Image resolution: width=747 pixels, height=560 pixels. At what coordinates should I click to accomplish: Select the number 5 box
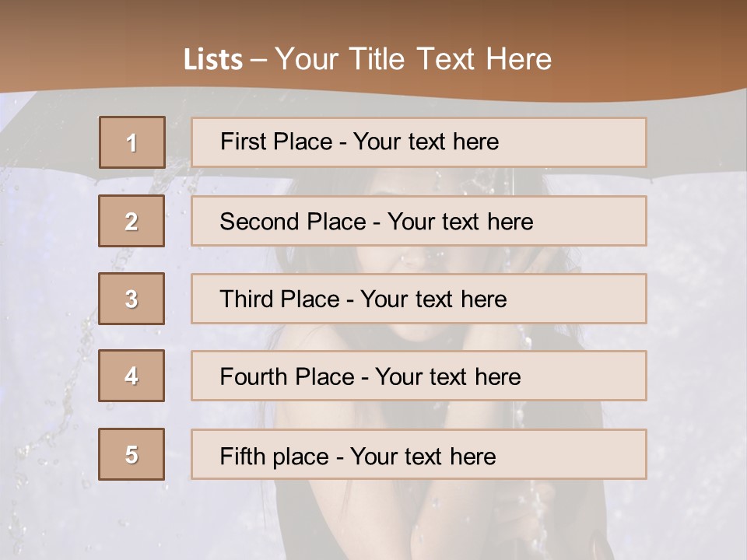132,454
